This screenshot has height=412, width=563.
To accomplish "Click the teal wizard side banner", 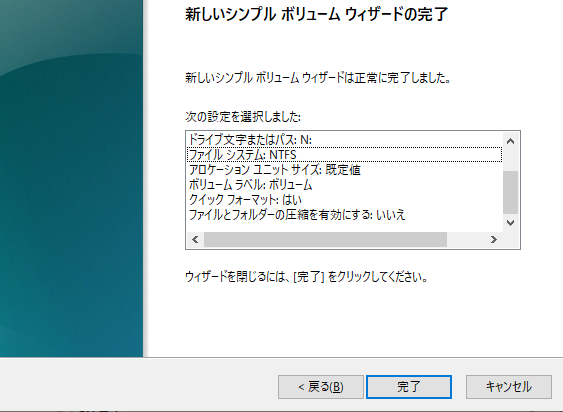I will coord(71,179).
